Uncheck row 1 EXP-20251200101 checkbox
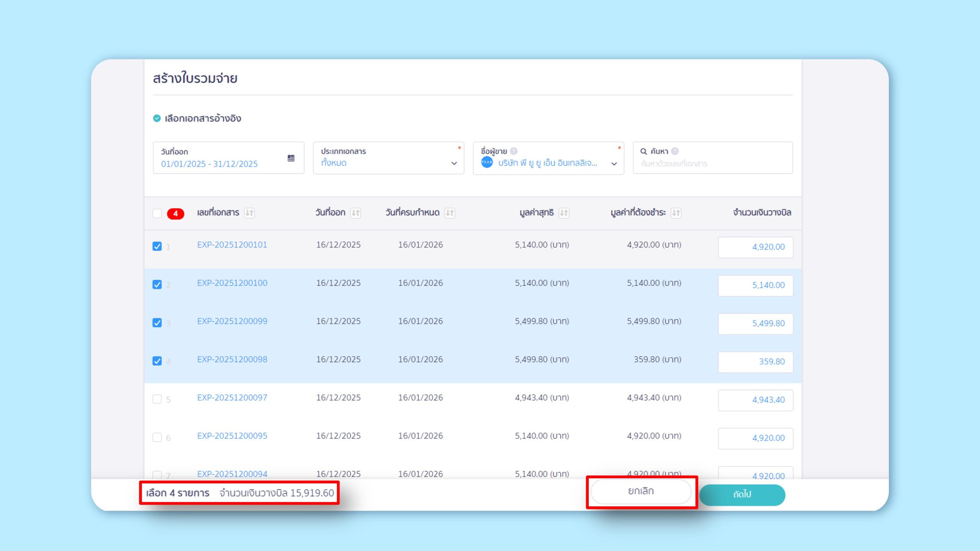980x551 pixels. [x=157, y=246]
